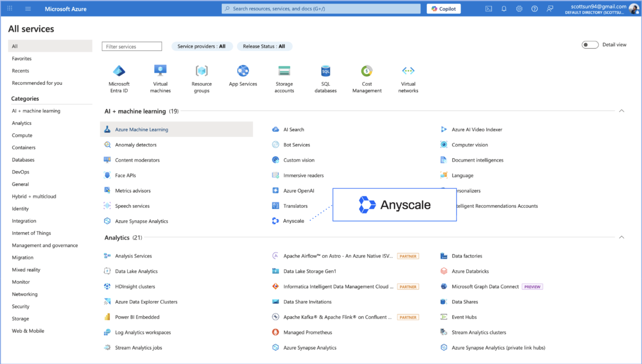Click the Filter services input field
Viewport: 642px width, 364px height.
pos(132,46)
